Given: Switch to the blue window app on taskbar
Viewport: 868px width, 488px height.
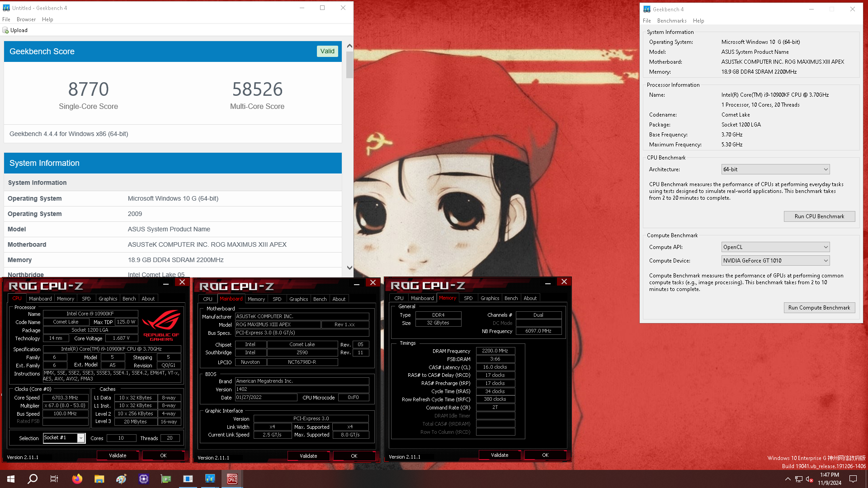Looking at the screenshot, I should 188,479.
